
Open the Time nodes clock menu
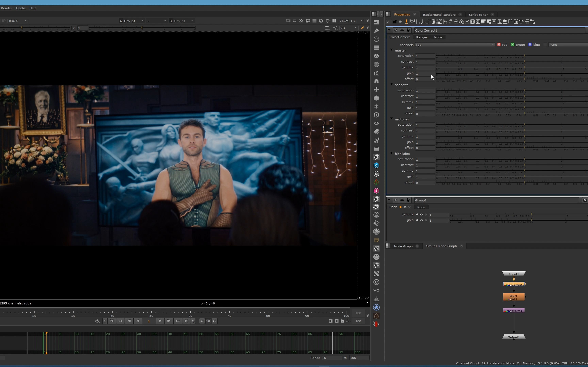pyautogui.click(x=376, y=39)
